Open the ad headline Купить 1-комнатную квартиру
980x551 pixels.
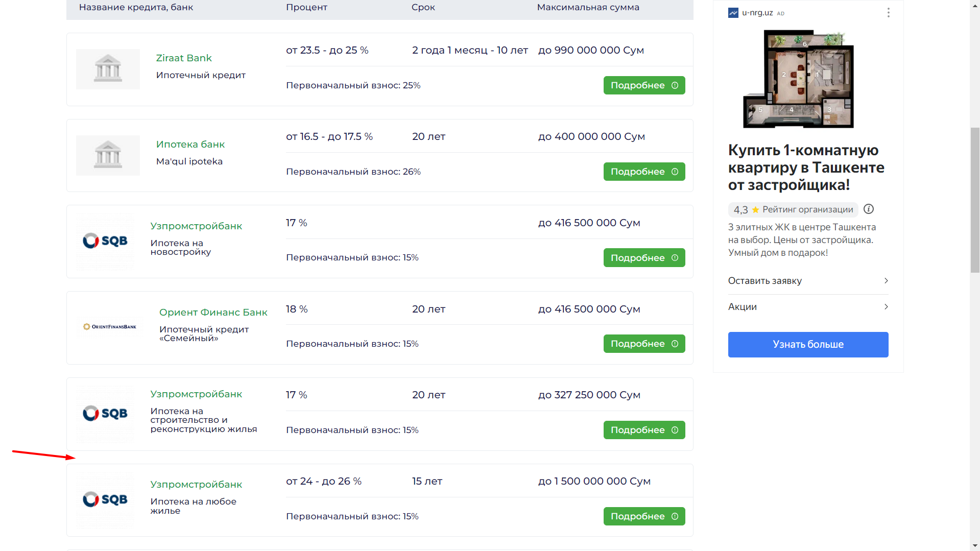pos(806,167)
